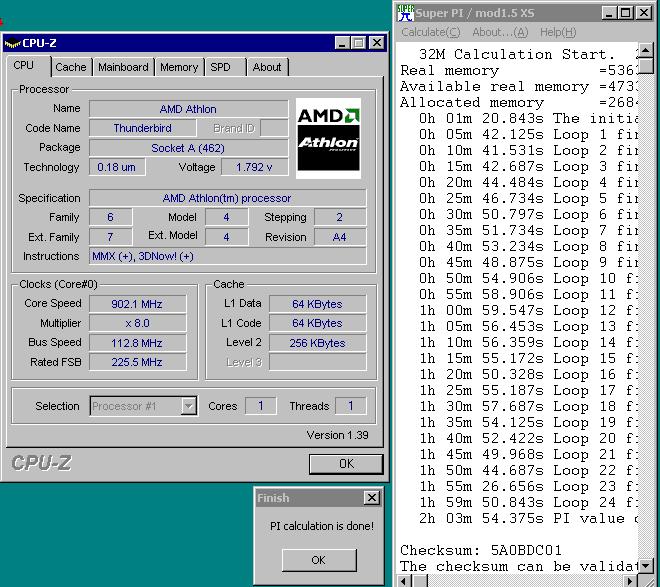Click the Multiplier value x 8.0
The image size is (660, 587).
coord(137,323)
